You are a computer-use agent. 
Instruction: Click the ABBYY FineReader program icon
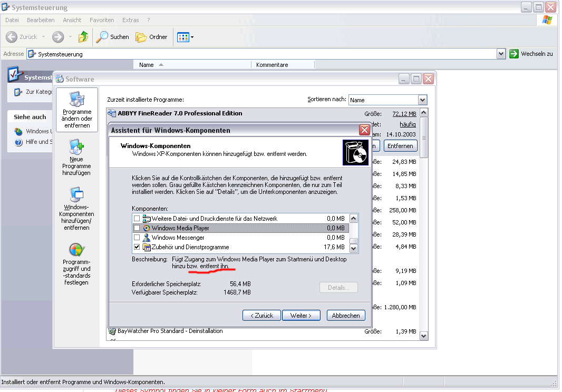point(112,113)
